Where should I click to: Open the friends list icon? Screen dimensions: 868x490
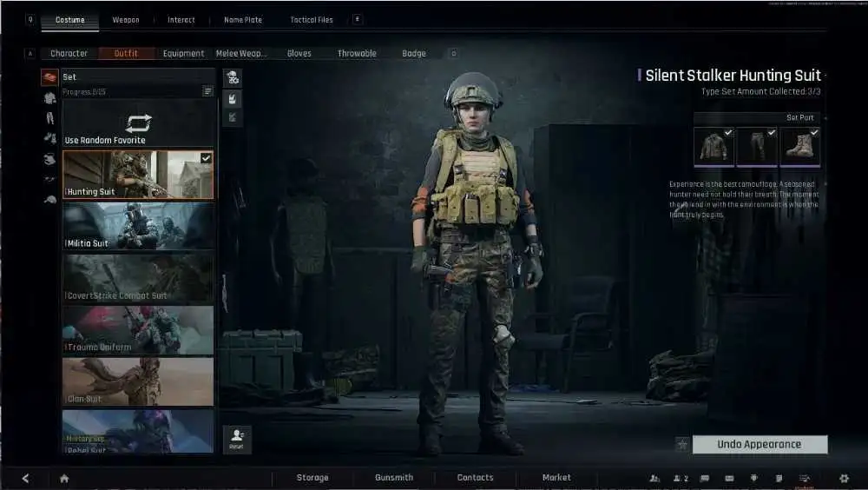coord(654,478)
